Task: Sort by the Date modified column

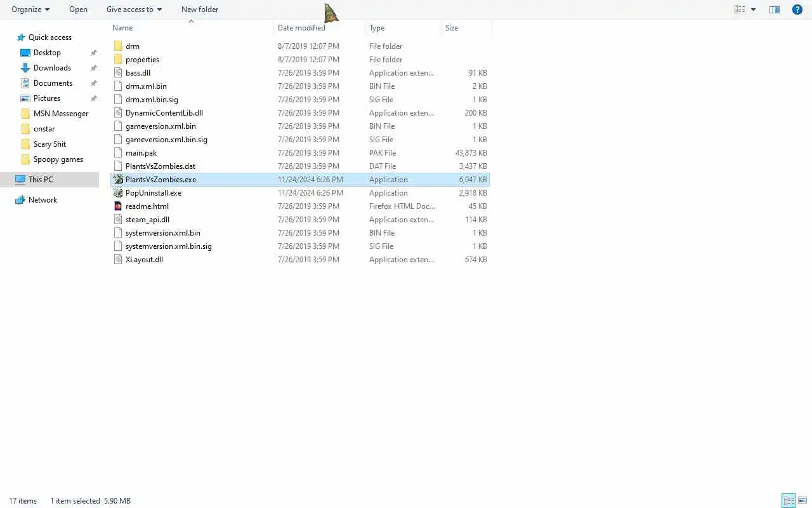Action: pos(301,28)
